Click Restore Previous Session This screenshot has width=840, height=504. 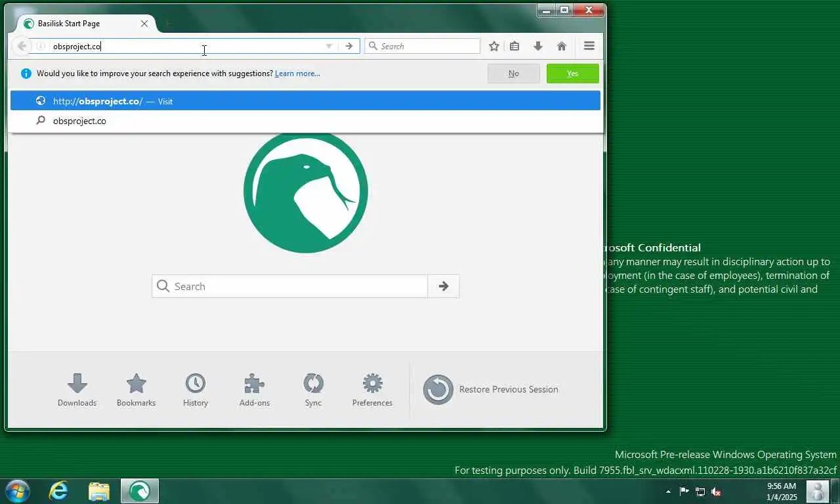click(x=491, y=389)
